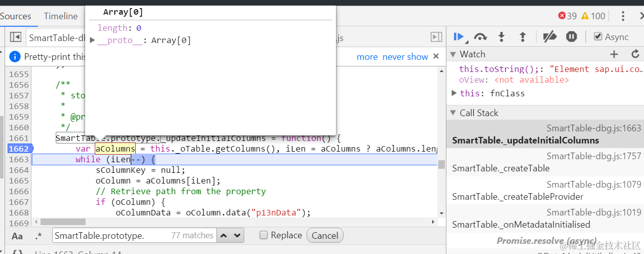Refresh the watch expressions

coord(635,54)
